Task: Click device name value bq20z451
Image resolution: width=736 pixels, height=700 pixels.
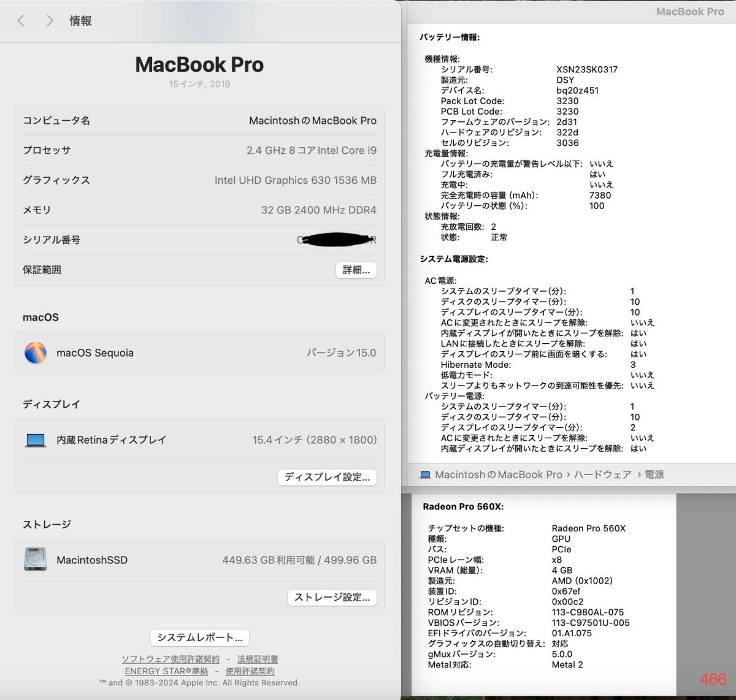Action: [578, 90]
